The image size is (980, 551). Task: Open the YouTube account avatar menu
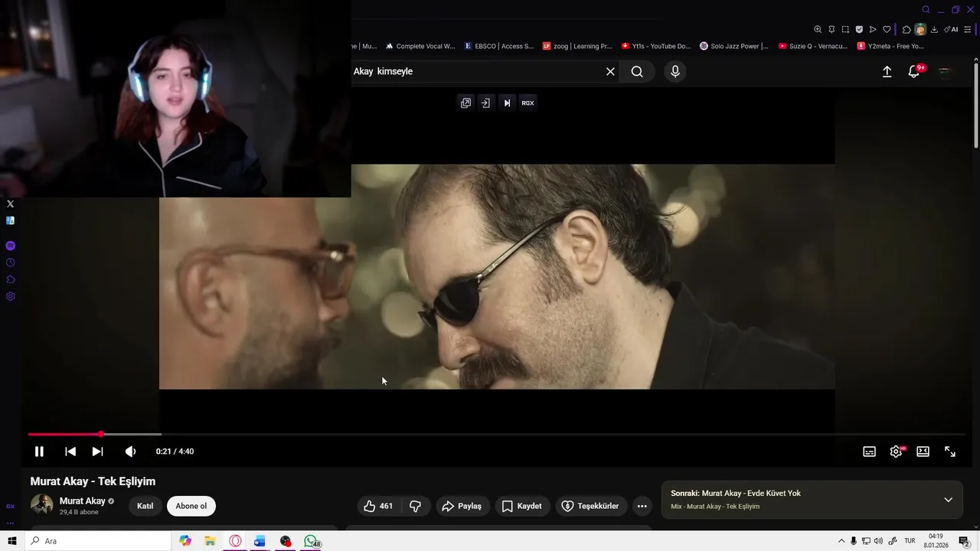(x=945, y=71)
